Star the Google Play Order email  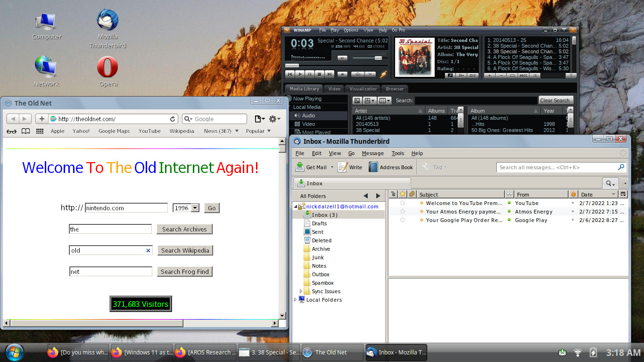coord(402,220)
